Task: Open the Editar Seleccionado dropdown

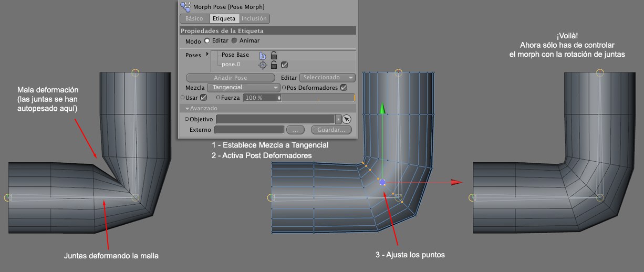Action: [328, 78]
